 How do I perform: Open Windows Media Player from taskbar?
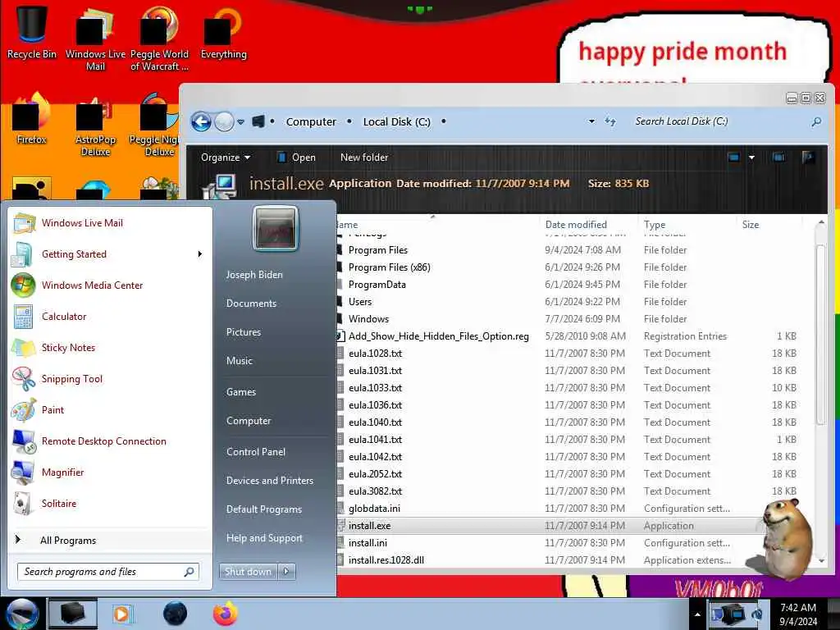[x=121, y=614]
